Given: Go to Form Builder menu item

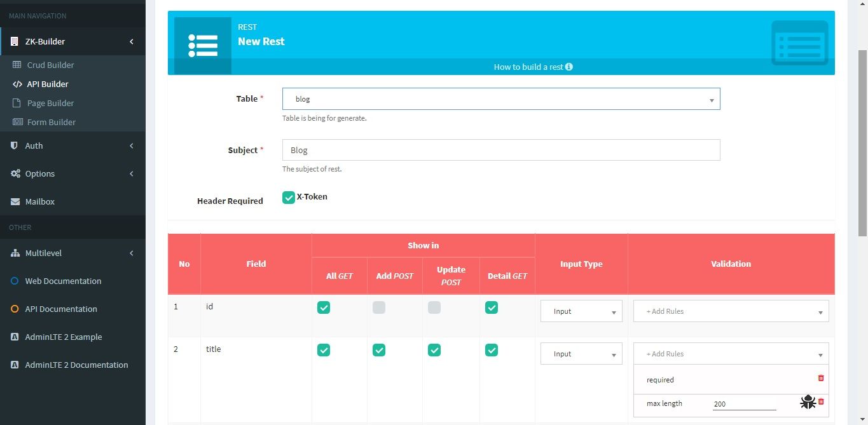Looking at the screenshot, I should 51,122.
